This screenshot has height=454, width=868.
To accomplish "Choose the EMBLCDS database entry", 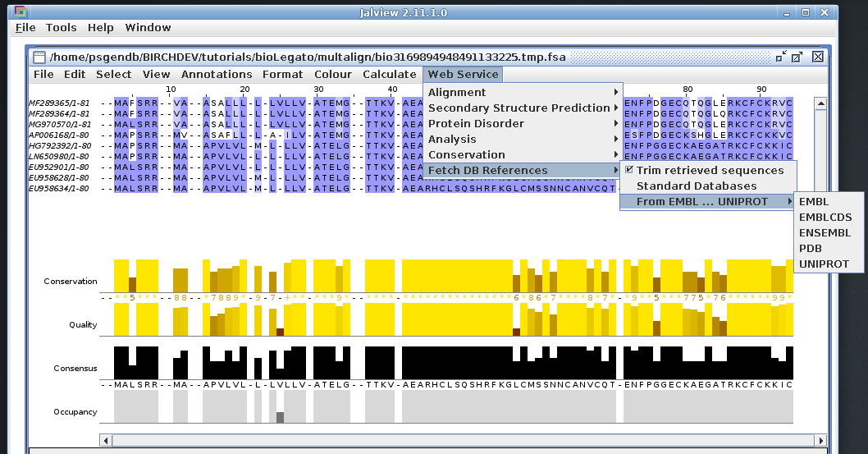I will (x=825, y=218).
